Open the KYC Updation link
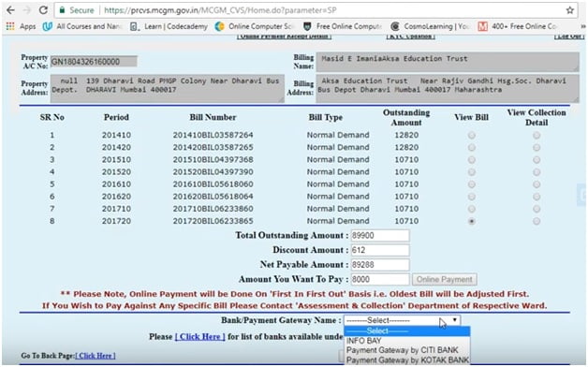The width and height of the screenshot is (588, 367). pyautogui.click(x=411, y=36)
